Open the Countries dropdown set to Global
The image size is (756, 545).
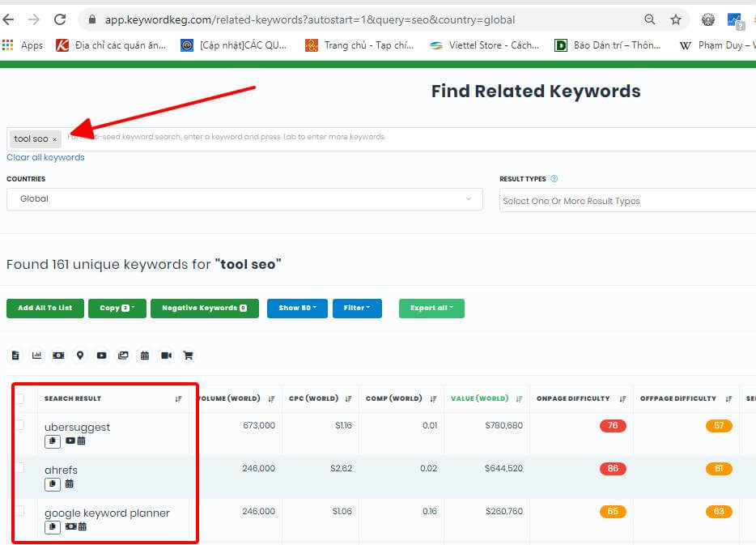pos(244,198)
